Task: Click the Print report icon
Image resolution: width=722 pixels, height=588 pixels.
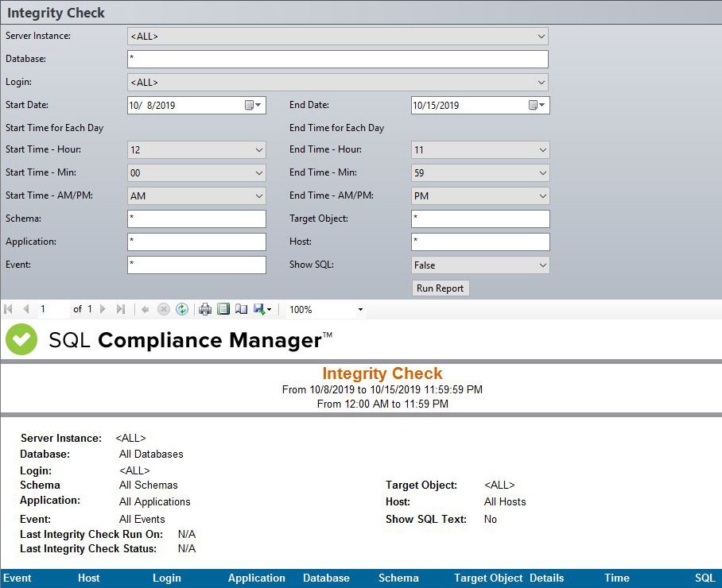Action: point(205,309)
